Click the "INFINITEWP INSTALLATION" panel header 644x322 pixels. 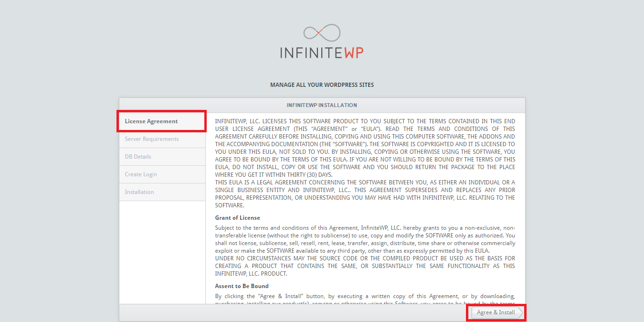click(322, 105)
